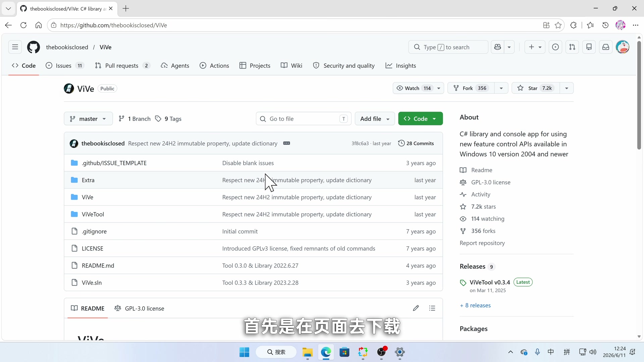The width and height of the screenshot is (644, 362).
Task: Open the Pull requests tab
Action: coord(122,66)
